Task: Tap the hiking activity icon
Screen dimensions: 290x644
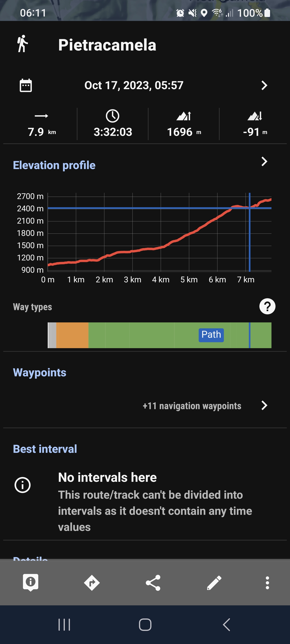Action: click(x=23, y=44)
